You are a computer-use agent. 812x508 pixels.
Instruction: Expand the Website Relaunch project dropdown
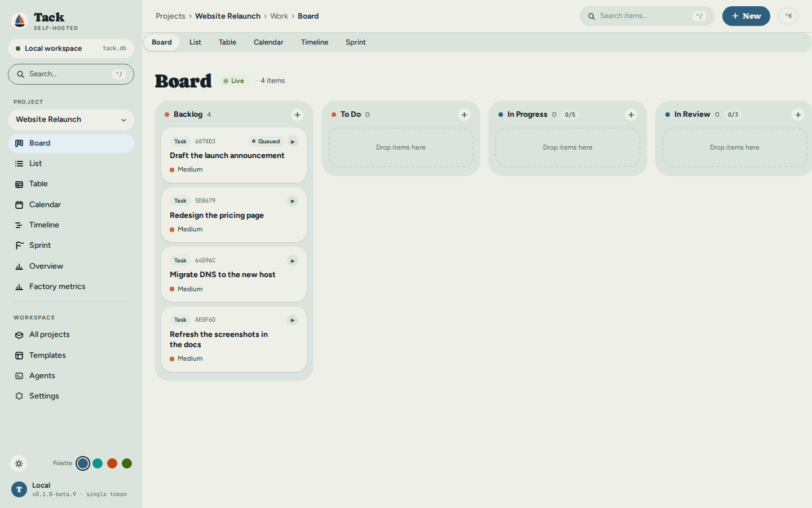click(x=71, y=120)
